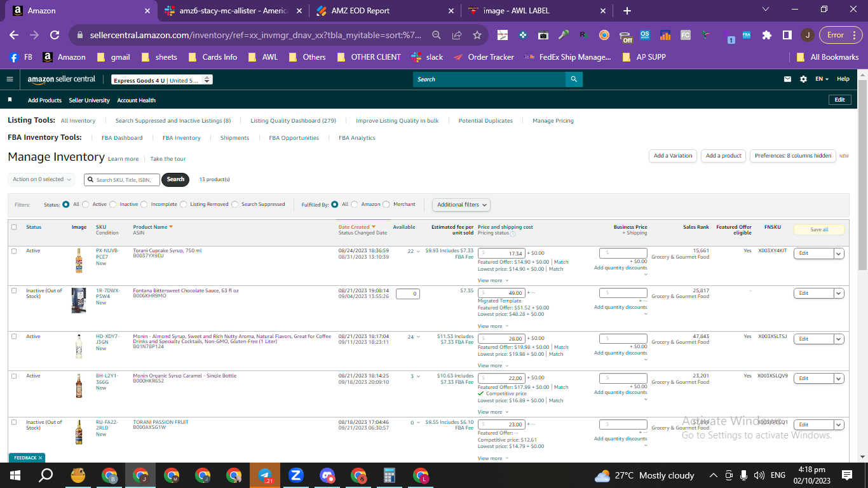The height and width of the screenshot is (488, 868).
Task: Open the Chrome profile avatar J
Action: tap(807, 35)
